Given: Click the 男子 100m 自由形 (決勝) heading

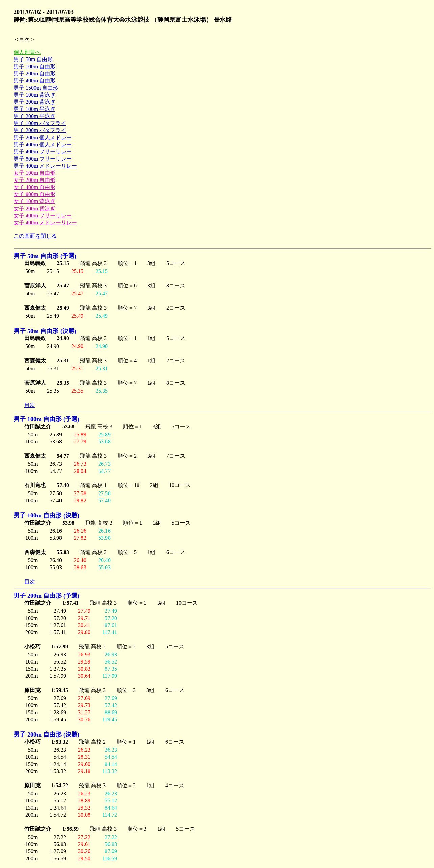Looking at the screenshot, I should (47, 515).
